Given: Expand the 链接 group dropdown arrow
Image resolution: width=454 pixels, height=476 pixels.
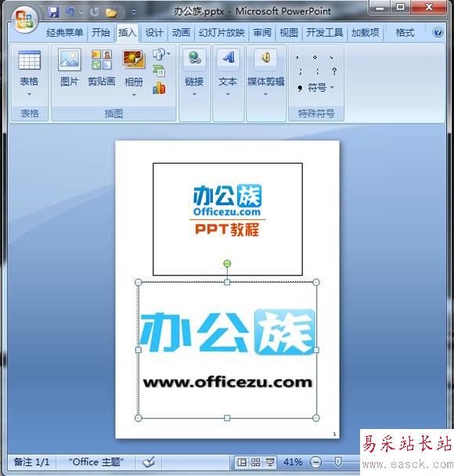Looking at the screenshot, I should (x=195, y=95).
